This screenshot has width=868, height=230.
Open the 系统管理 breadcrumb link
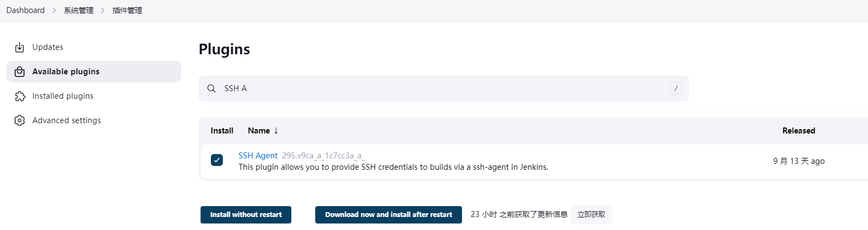[79, 10]
